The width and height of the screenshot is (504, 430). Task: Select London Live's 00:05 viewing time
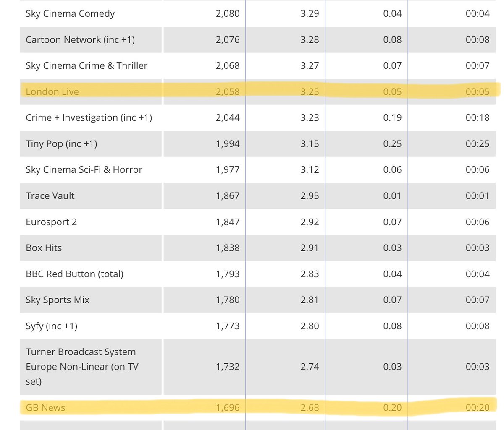(478, 92)
